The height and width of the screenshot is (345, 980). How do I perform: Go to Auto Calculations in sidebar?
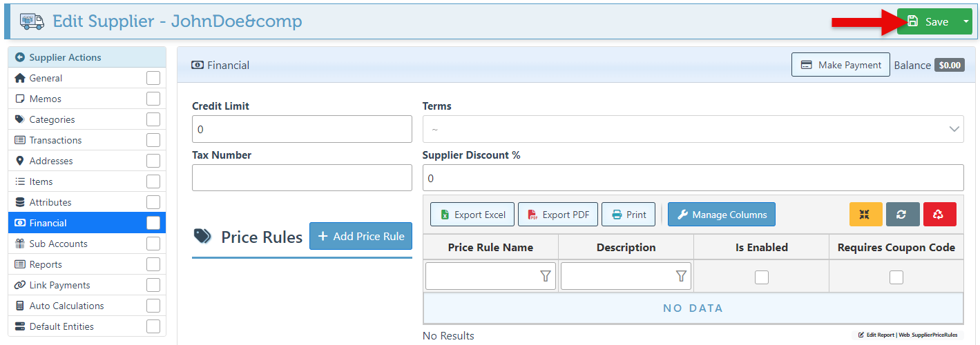(66, 306)
